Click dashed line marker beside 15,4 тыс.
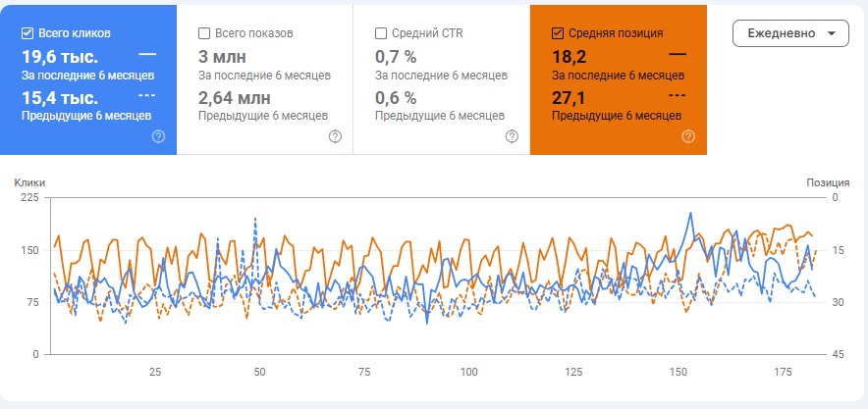The width and height of the screenshot is (868, 409). click(x=147, y=95)
